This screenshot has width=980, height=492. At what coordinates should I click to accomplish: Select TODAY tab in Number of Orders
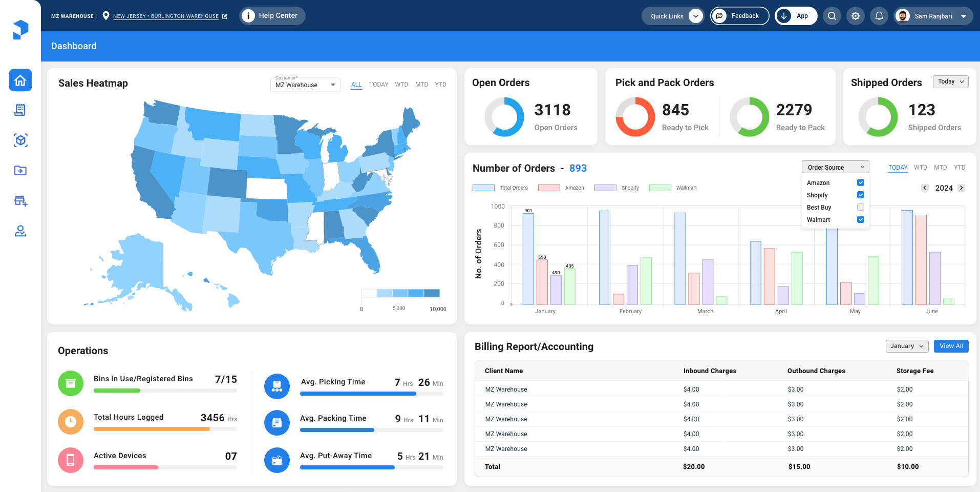(898, 168)
